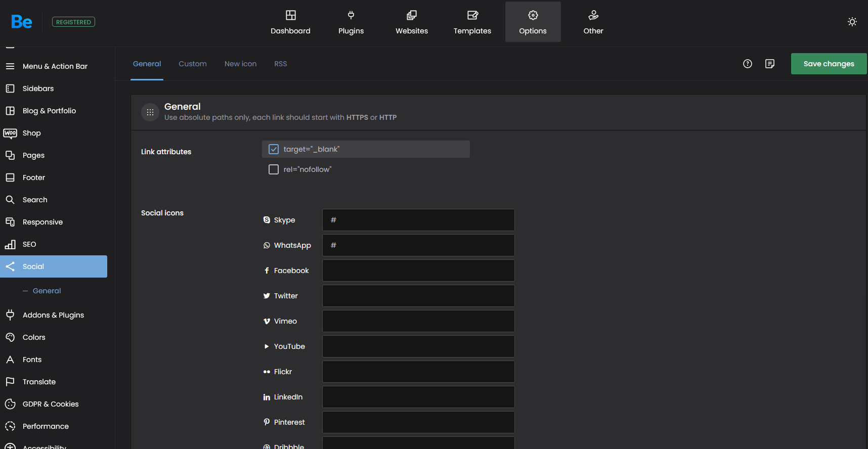The height and width of the screenshot is (449, 868).
Task: Open the Dashboard section
Action: tap(290, 22)
